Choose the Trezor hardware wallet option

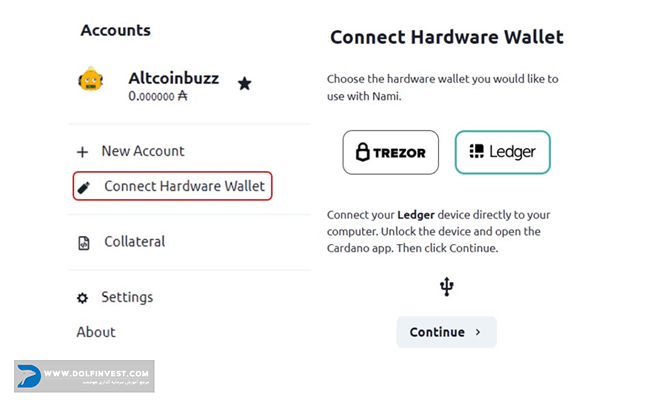[391, 153]
